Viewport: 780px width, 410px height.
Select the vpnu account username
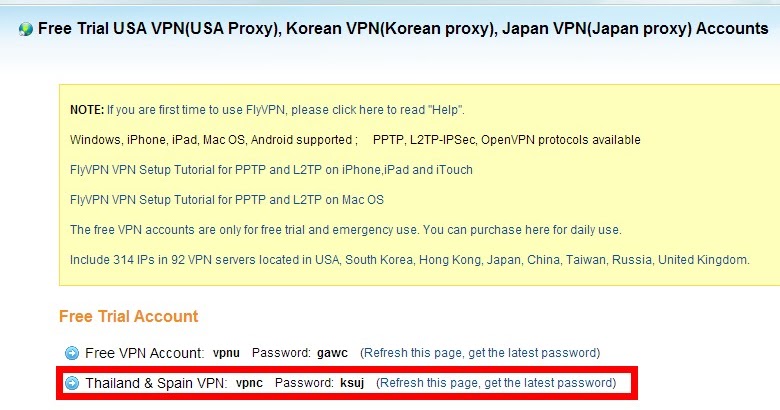(x=226, y=353)
